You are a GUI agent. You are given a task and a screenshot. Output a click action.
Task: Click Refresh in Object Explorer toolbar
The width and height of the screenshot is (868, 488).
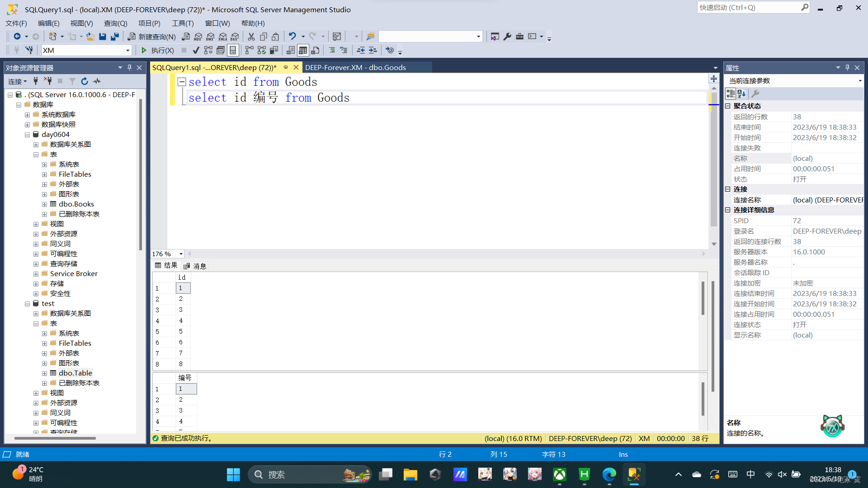coord(85,81)
